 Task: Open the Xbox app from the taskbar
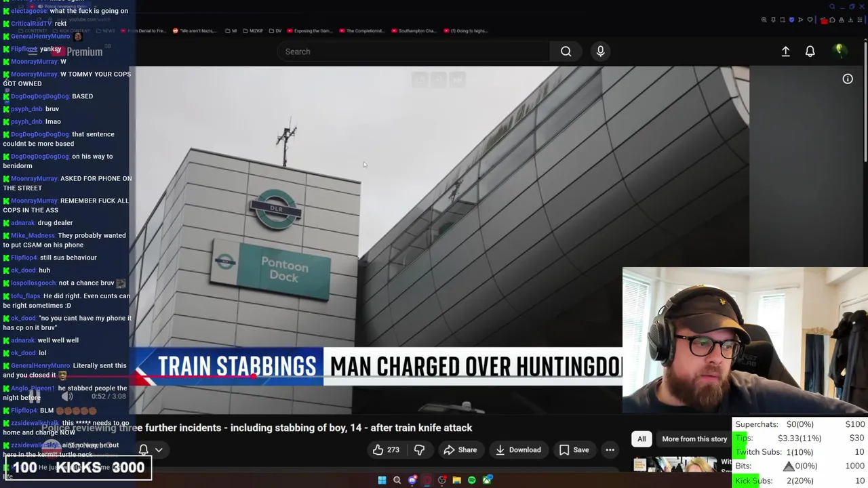click(487, 480)
